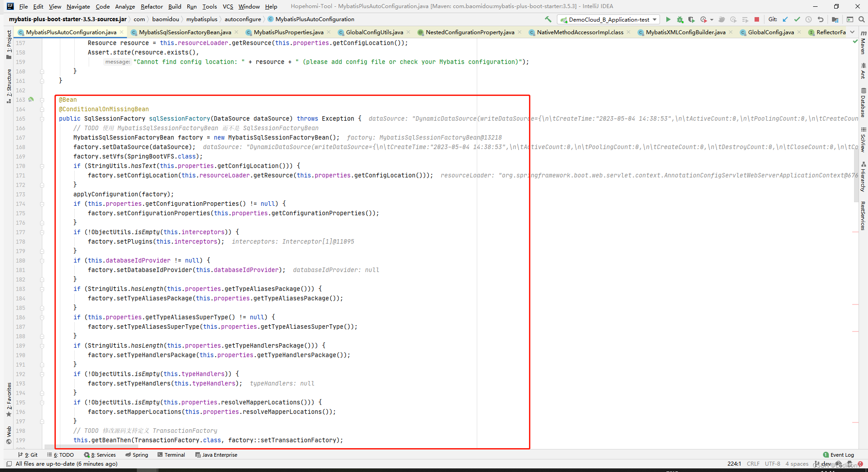Open the Run Anything icon
Screen dimensions: 868x472
point(850,19)
